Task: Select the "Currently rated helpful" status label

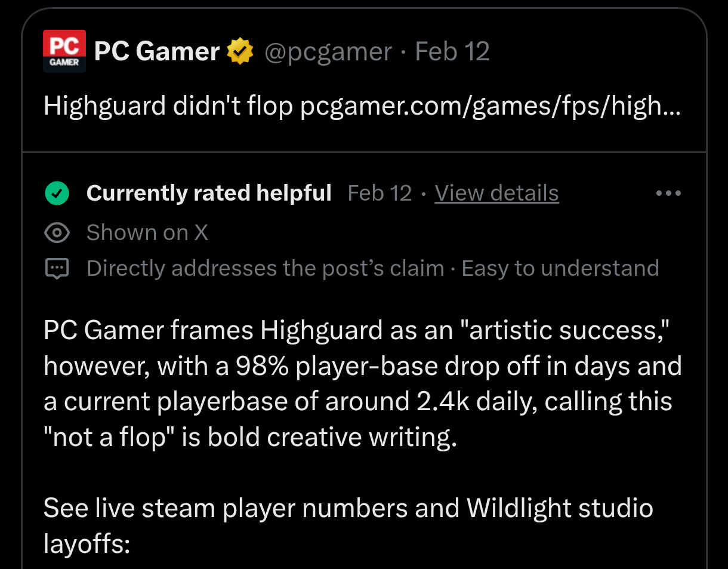Action: pyautogui.click(x=208, y=193)
